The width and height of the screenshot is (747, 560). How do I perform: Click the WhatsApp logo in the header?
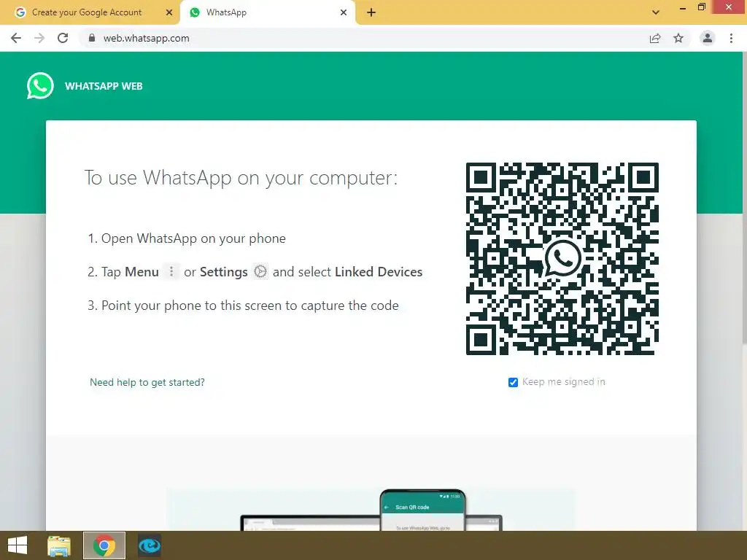(x=40, y=86)
